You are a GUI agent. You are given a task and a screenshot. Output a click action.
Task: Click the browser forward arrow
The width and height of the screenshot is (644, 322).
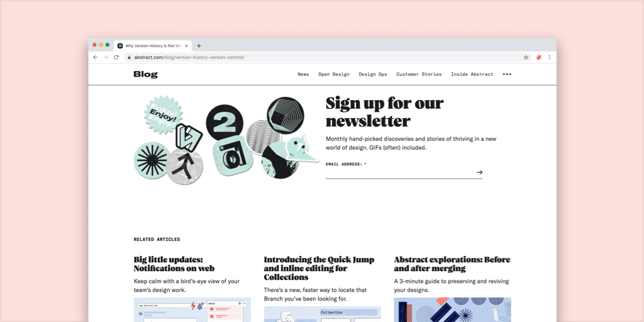click(106, 57)
